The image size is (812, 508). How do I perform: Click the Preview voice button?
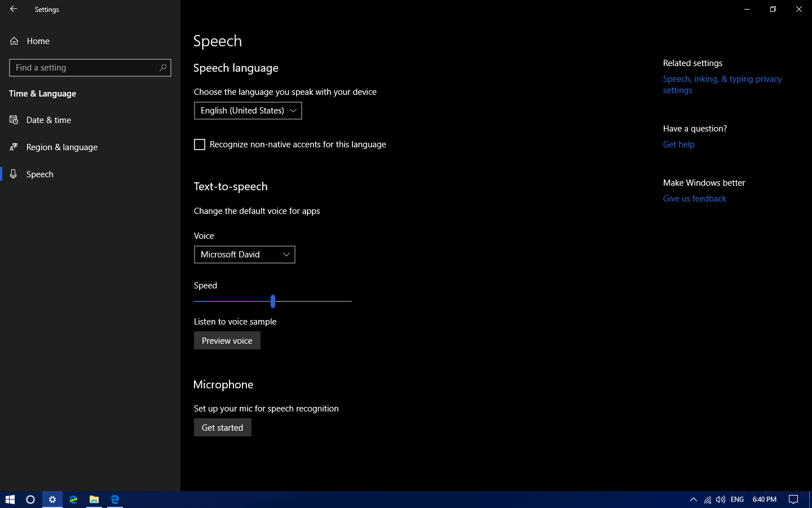[x=227, y=340]
